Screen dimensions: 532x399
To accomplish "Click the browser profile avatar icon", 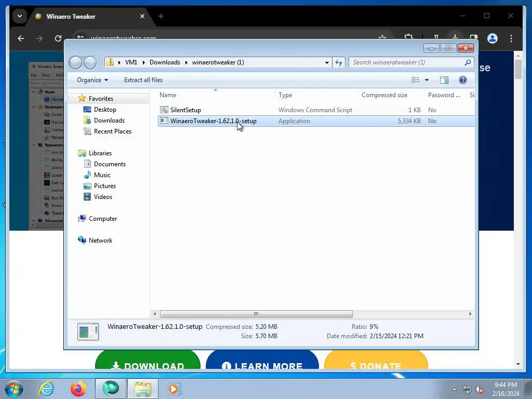I will [x=493, y=38].
